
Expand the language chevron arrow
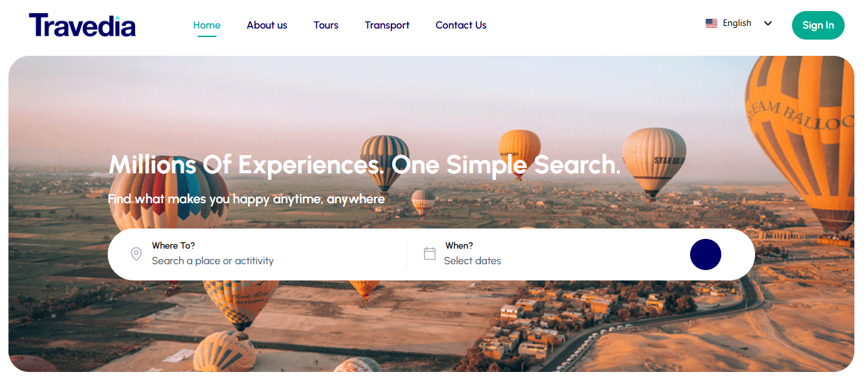tap(768, 23)
